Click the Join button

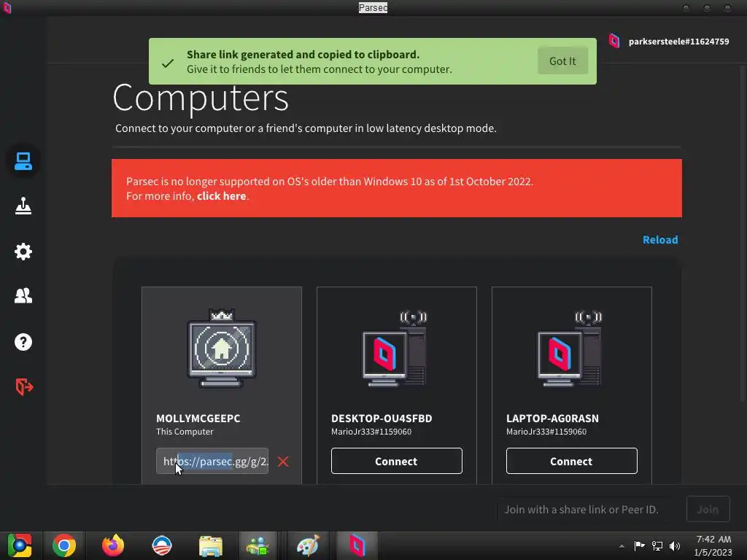click(708, 510)
